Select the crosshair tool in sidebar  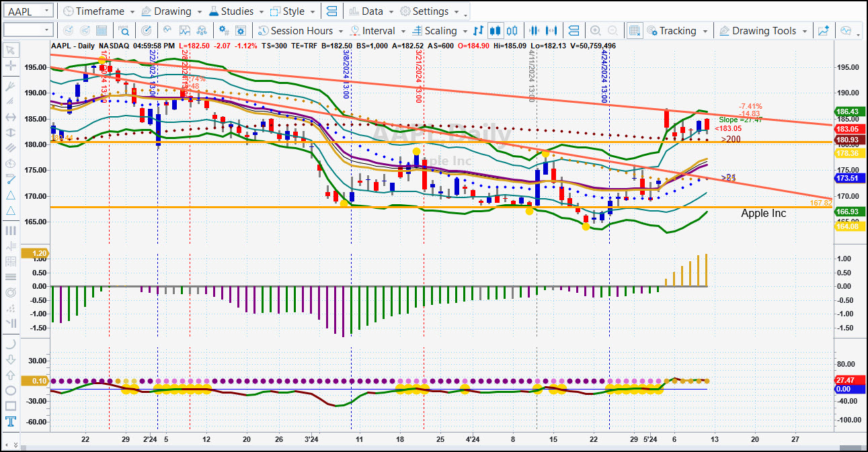[11, 66]
